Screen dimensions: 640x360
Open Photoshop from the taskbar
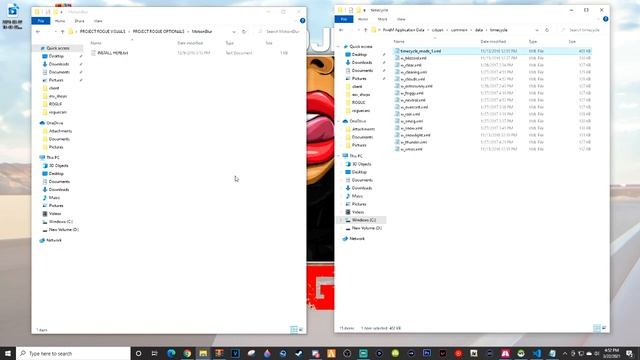(427, 353)
